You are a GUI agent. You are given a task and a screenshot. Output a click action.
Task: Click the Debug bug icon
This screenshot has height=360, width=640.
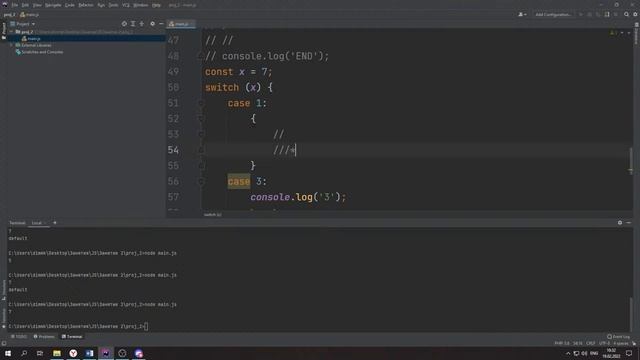[x=589, y=14]
